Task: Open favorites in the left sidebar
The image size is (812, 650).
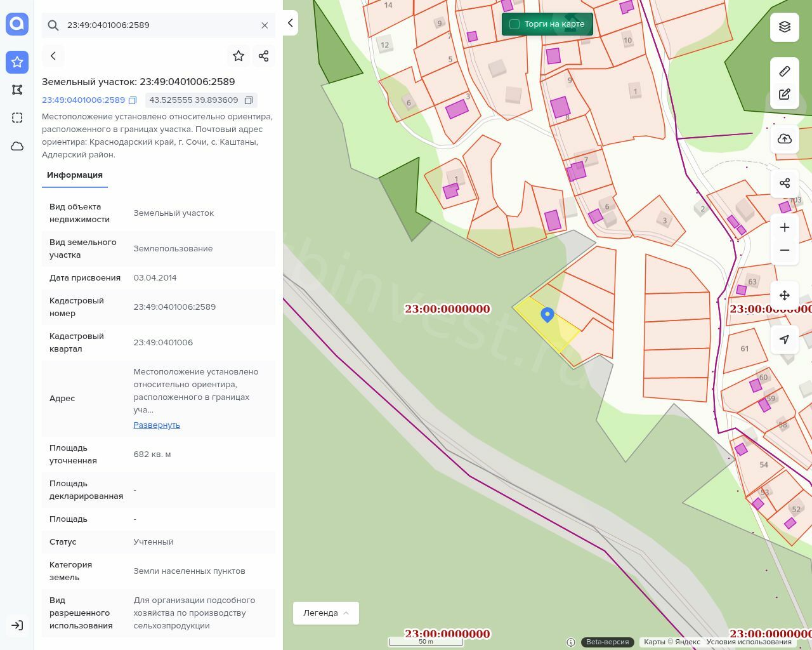Action: pos(17,62)
